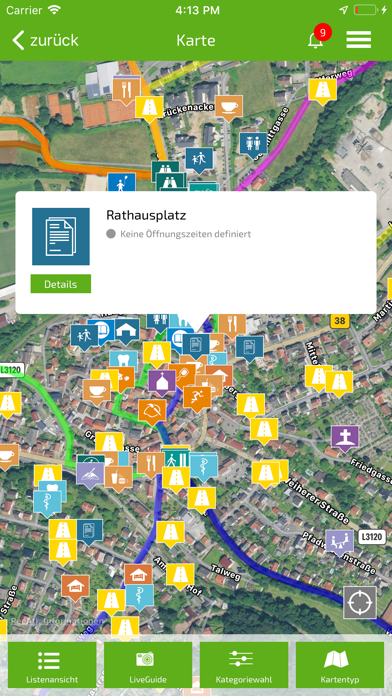
Task: Tap coffee cup marker near Brückenacker label
Action: tap(229, 107)
